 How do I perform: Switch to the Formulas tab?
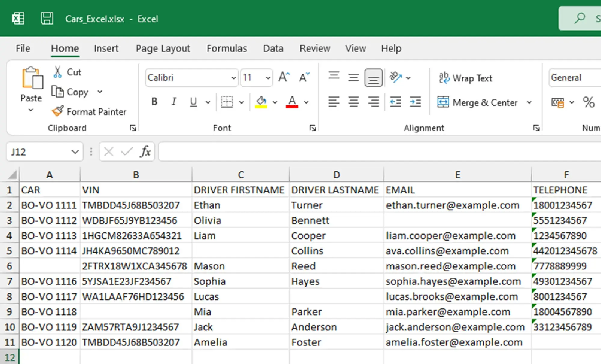click(227, 48)
